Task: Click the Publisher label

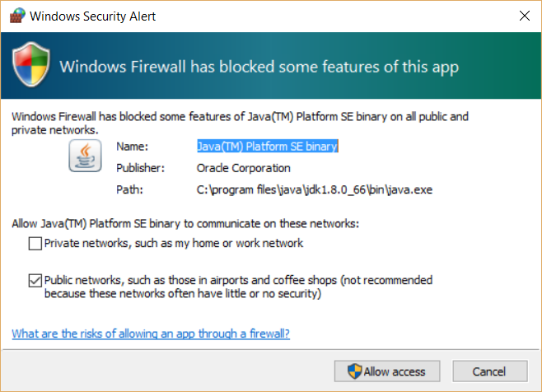Action: click(x=140, y=168)
